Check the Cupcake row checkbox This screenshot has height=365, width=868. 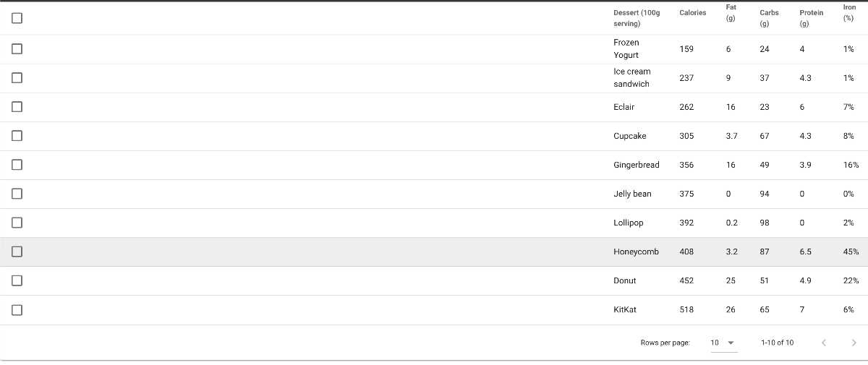(17, 136)
